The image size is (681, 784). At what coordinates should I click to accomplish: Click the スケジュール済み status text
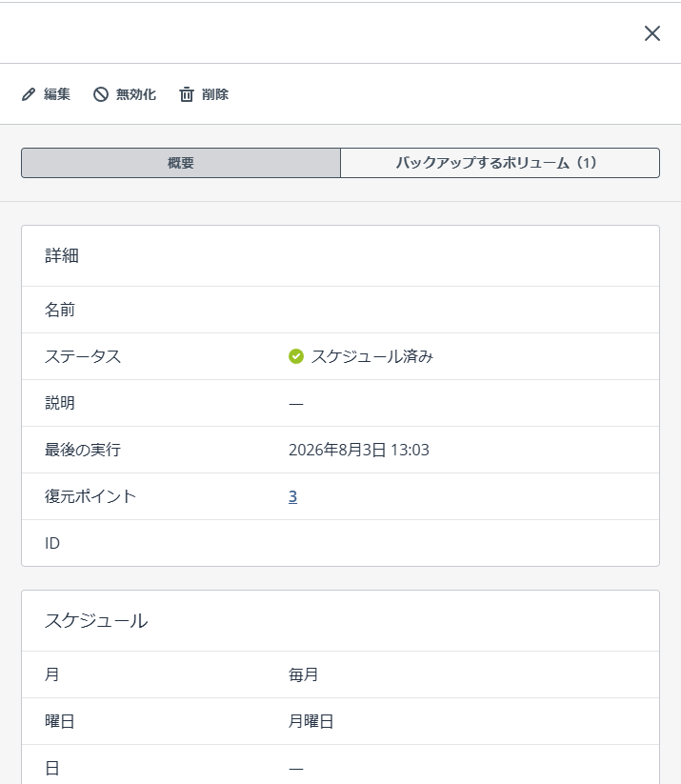coord(372,356)
